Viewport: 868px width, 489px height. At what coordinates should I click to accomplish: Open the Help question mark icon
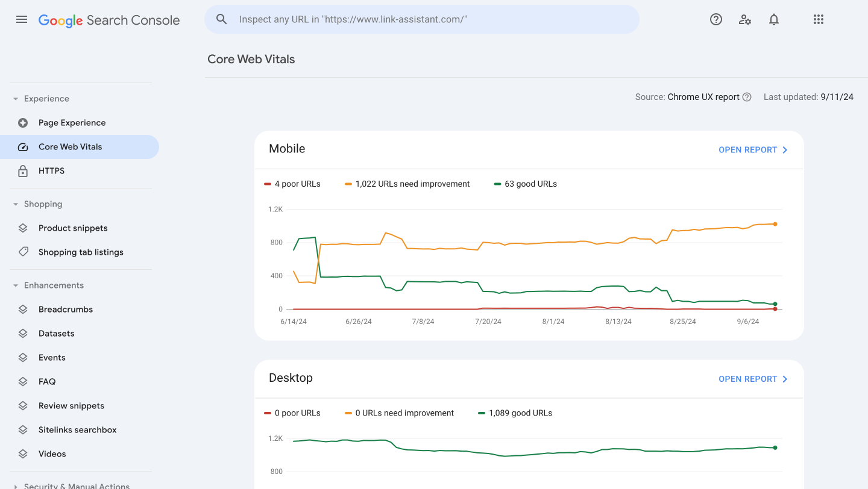(x=716, y=19)
